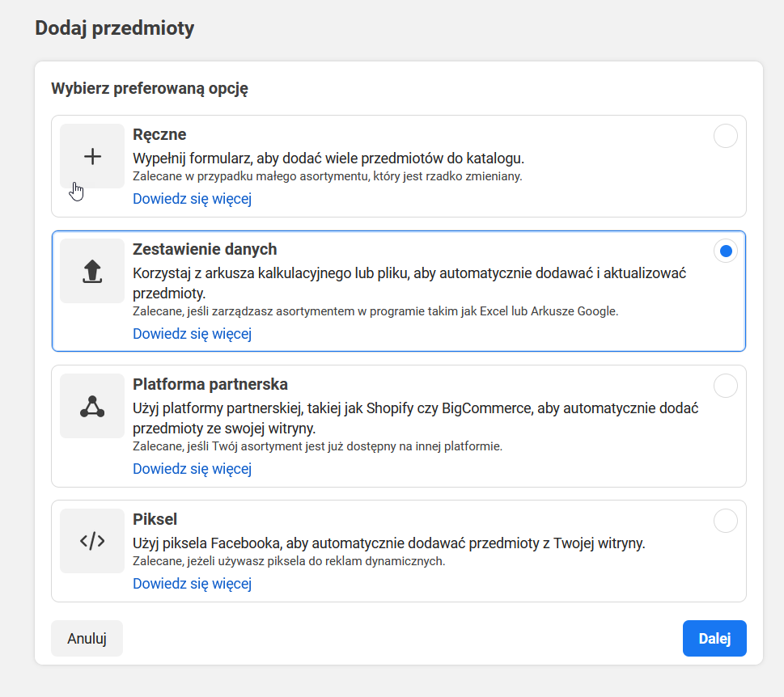Click the plus icon for manual adding
784x697 pixels.
[x=92, y=156]
